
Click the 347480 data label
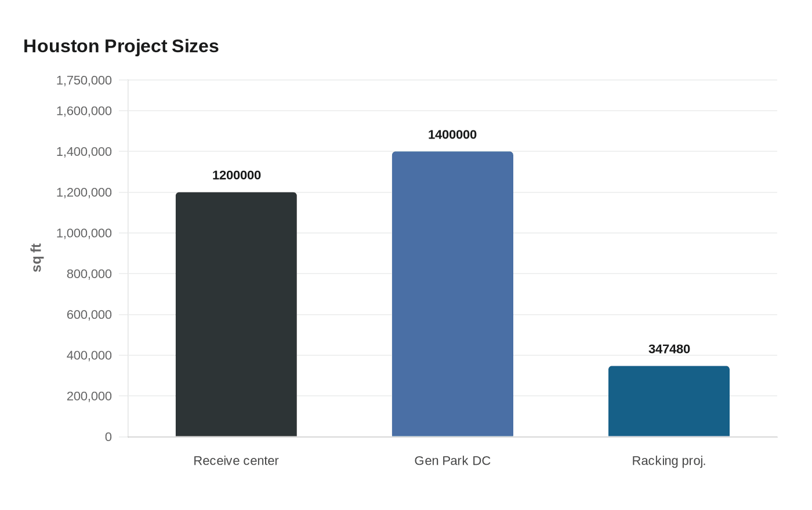[x=669, y=348]
